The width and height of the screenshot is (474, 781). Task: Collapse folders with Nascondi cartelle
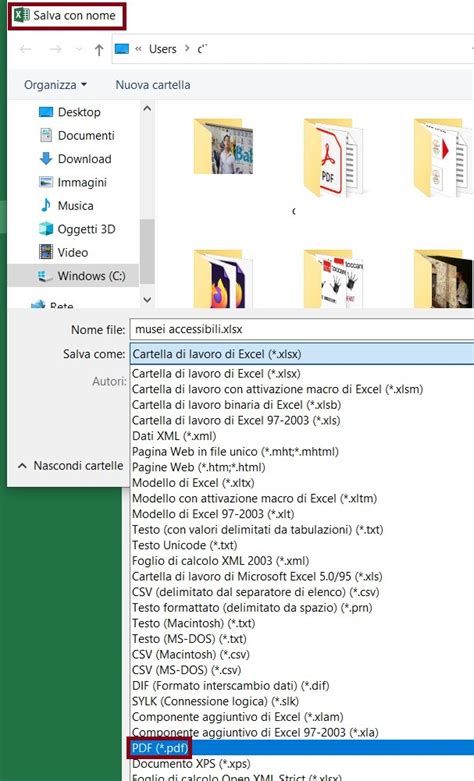coord(70,466)
